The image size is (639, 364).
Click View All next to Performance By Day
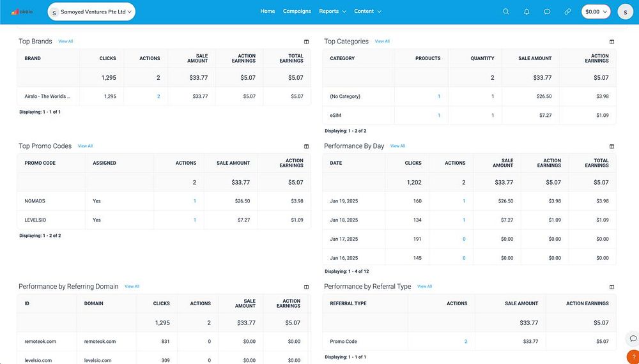[397, 146]
